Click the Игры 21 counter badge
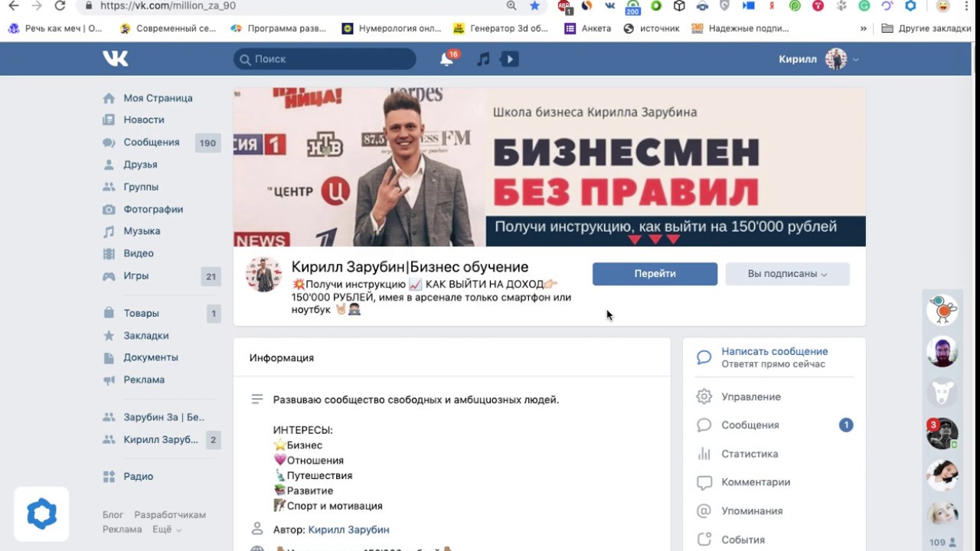 tap(211, 276)
